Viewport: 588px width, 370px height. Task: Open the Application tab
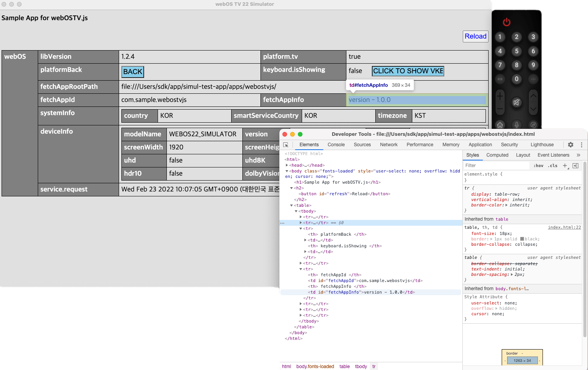(480, 145)
